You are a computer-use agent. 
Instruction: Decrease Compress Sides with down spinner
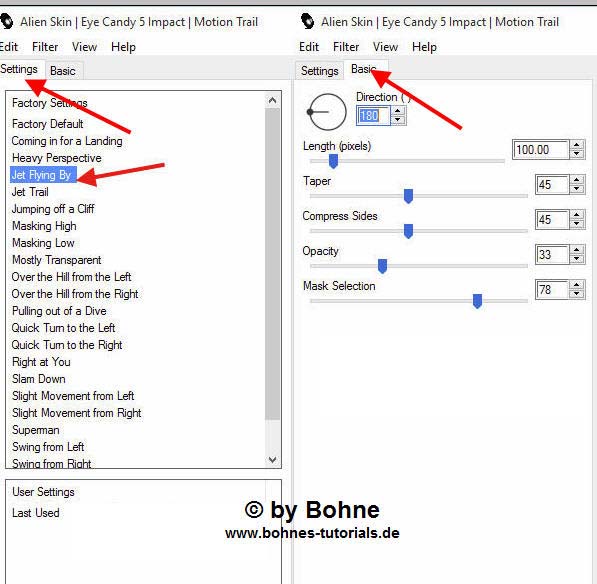pyautogui.click(x=577, y=223)
